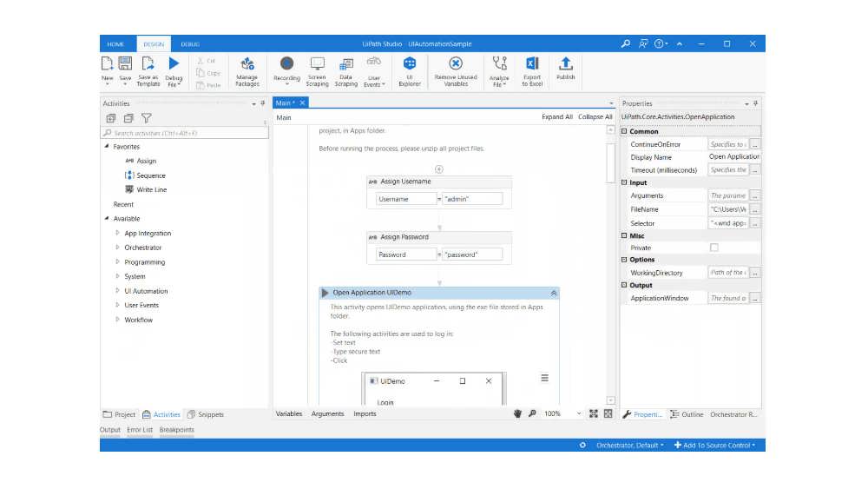Click Remove Unused Variables
868x489 pixels.
click(456, 72)
